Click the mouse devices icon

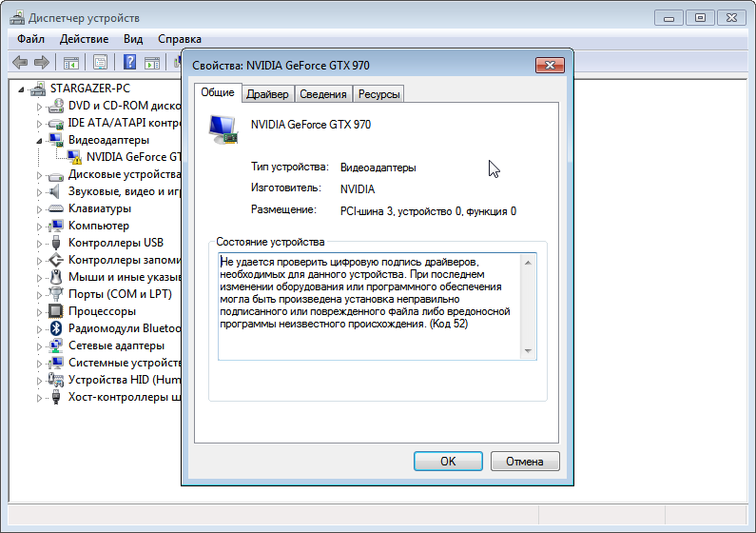point(56,277)
